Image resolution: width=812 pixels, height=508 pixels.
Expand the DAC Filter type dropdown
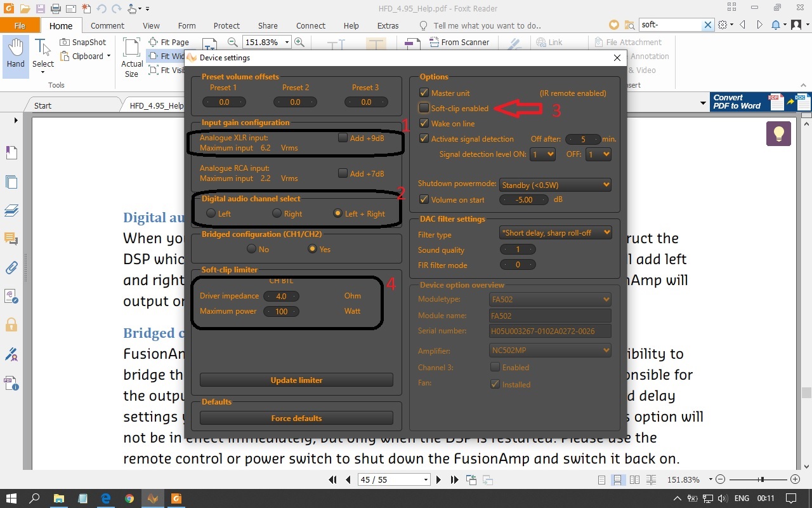pyautogui.click(x=555, y=233)
